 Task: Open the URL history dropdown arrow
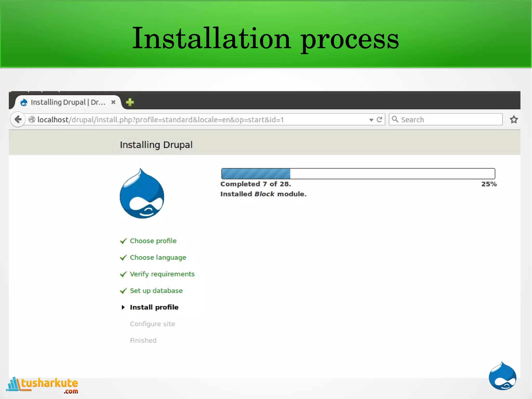pos(371,120)
